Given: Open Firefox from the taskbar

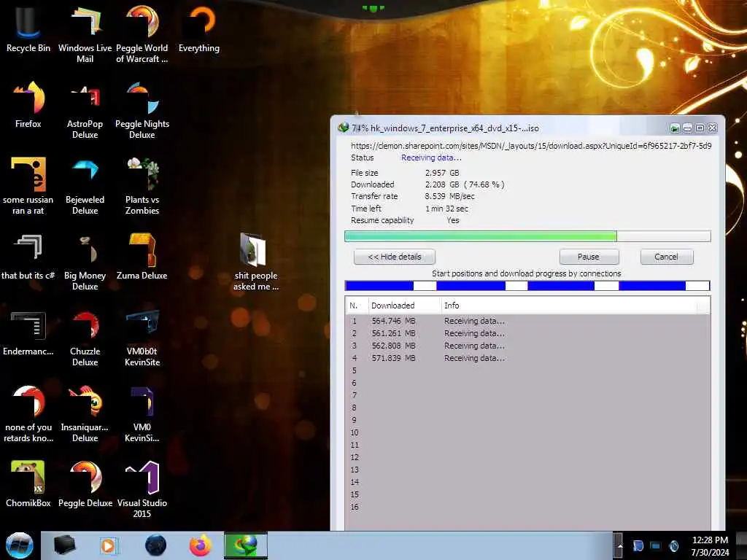Looking at the screenshot, I should (x=201, y=545).
